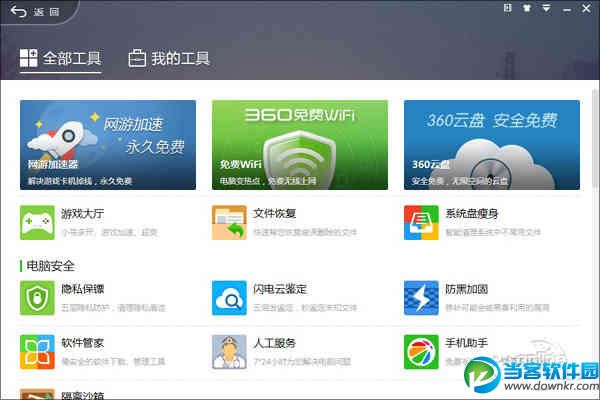Click the 手机助手 title text
This screenshot has height=400, width=600.
coord(466,343)
